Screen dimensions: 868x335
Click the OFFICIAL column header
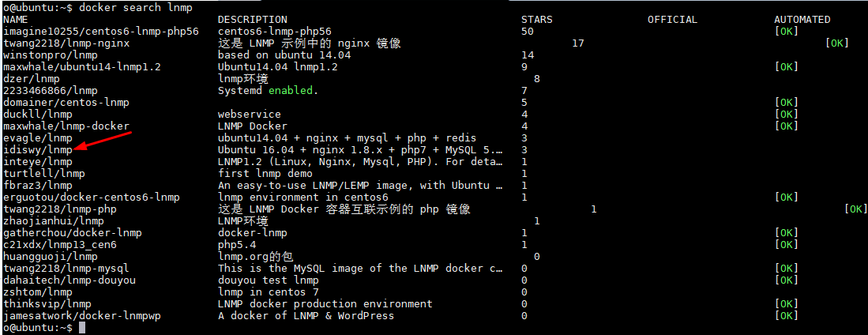(673, 20)
